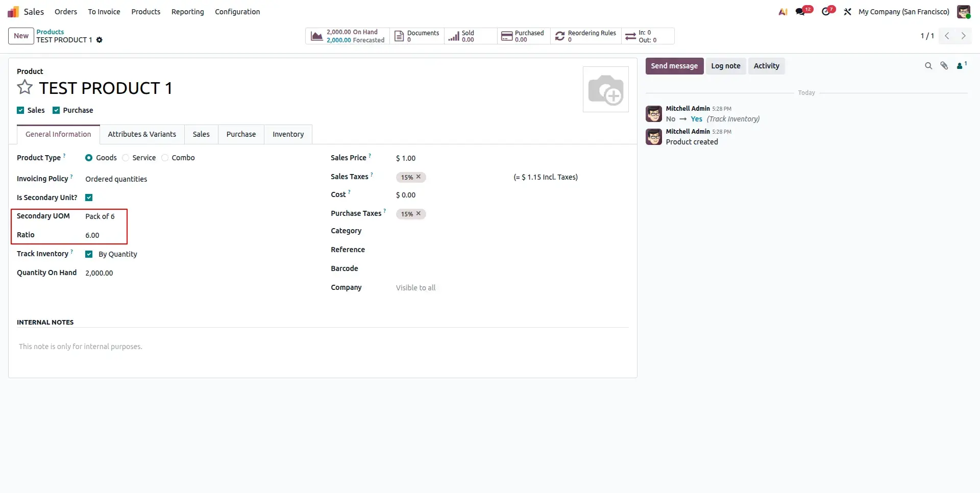Viewport: 980px width, 493px height.
Task: Open In/Out moves stat button
Action: 648,36
